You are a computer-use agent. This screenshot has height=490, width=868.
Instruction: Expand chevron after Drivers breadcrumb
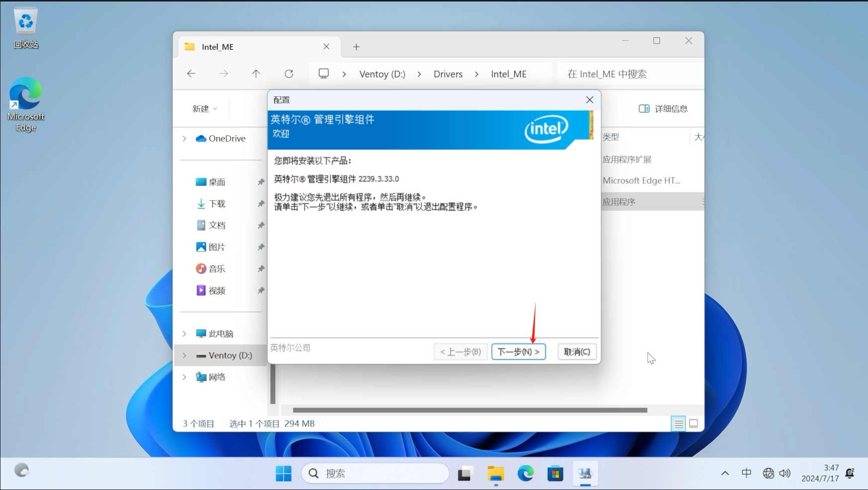(477, 74)
